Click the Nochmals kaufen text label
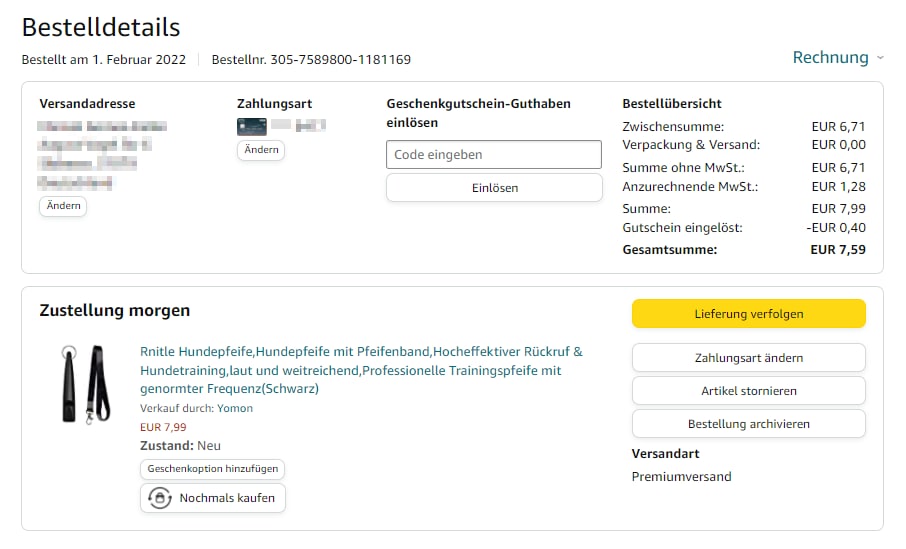 pos(227,498)
